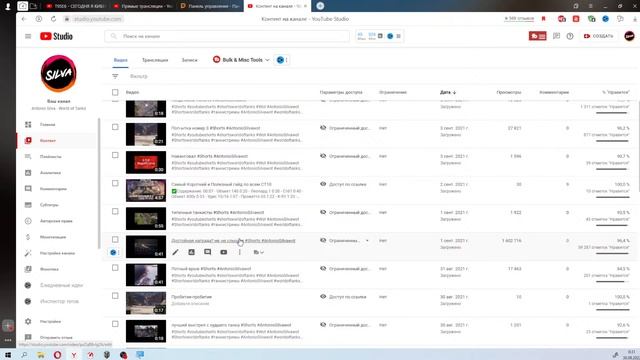Click the reviews link in address bar
640x360 pixels.
point(519,19)
